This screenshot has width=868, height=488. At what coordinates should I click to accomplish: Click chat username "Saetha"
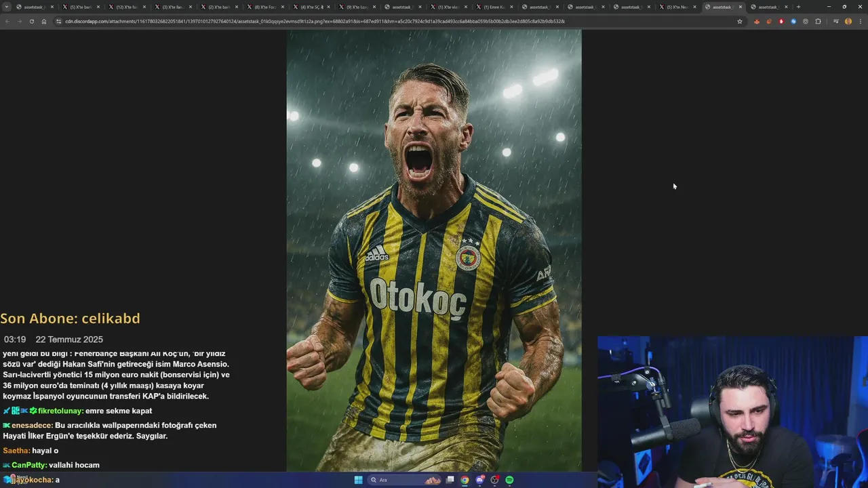16,451
